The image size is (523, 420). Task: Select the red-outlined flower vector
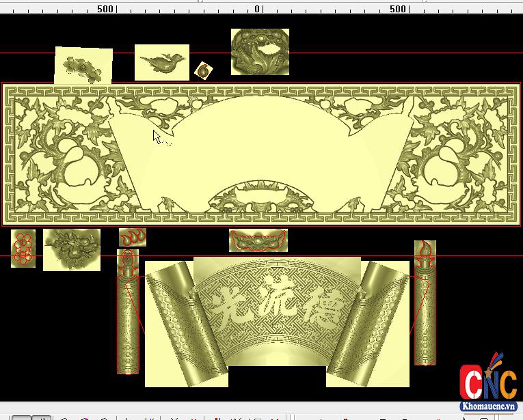[23, 248]
